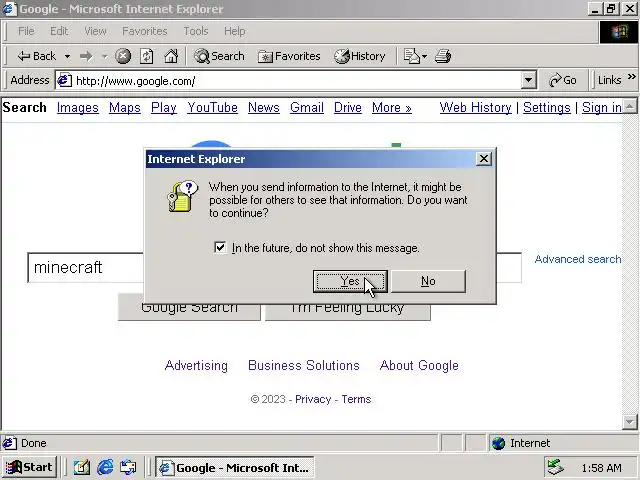The width and height of the screenshot is (640, 480).
Task: Click the status bar page icon
Action: [9, 443]
